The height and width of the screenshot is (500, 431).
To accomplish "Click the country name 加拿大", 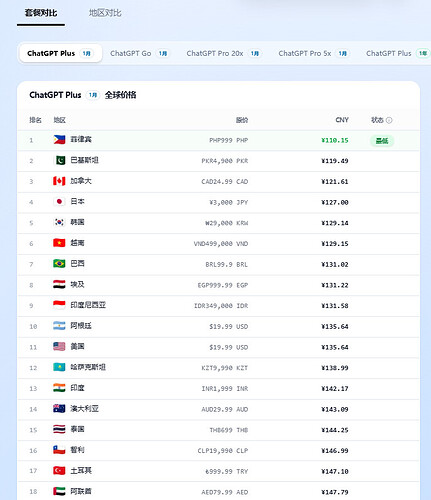I will pyautogui.click(x=81, y=181).
